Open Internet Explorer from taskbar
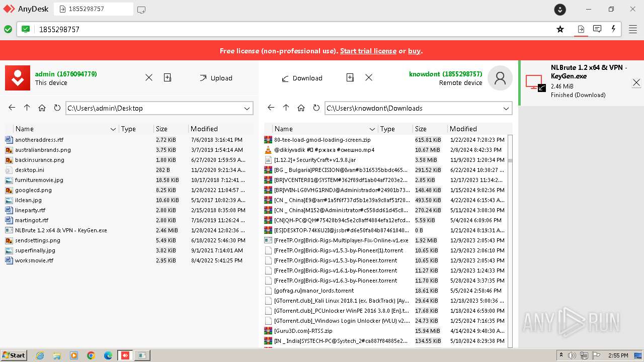The height and width of the screenshot is (362, 644). (x=40, y=355)
